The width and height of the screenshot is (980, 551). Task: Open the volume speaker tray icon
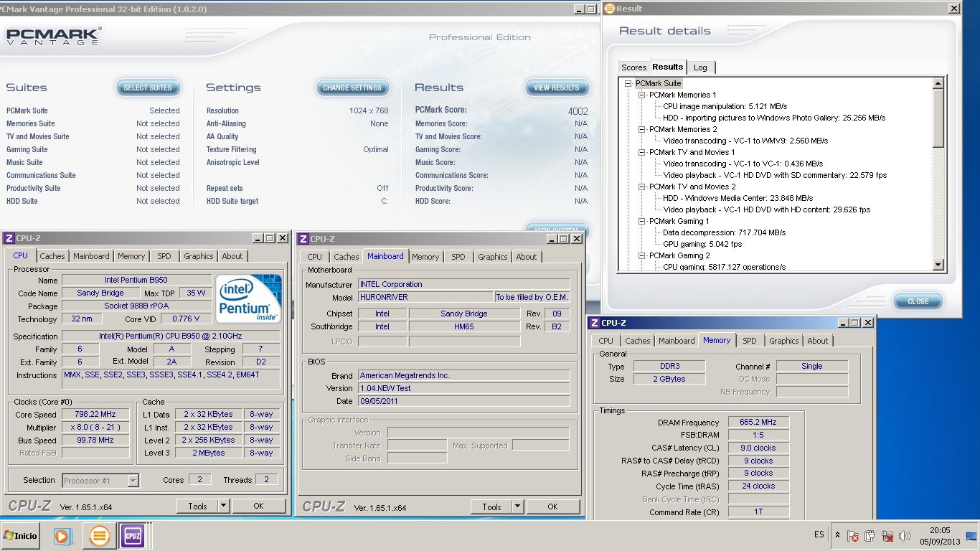click(905, 536)
